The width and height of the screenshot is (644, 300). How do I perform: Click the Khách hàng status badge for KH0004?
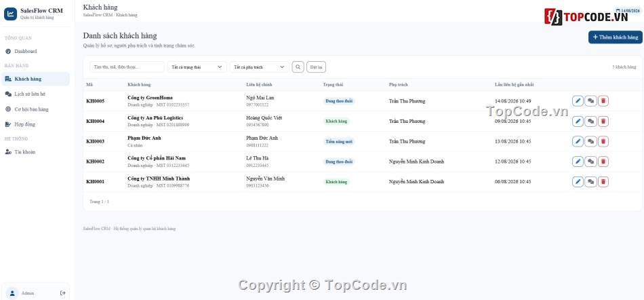click(x=336, y=121)
